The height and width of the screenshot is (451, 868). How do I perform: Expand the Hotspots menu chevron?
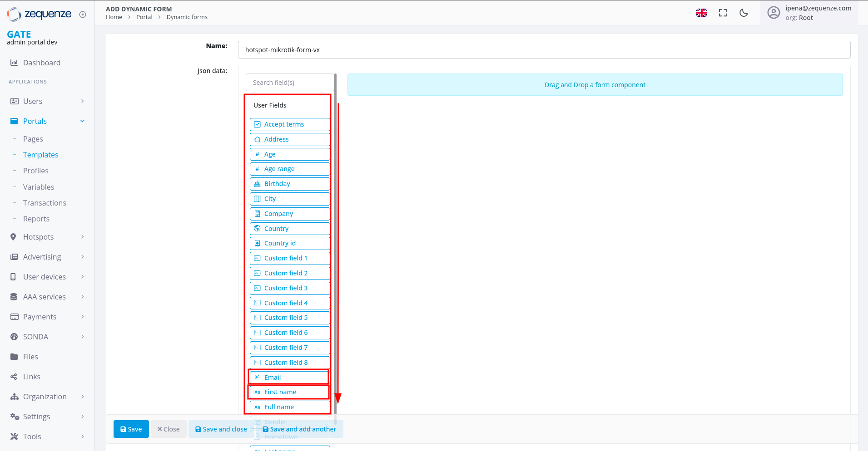pyautogui.click(x=82, y=237)
